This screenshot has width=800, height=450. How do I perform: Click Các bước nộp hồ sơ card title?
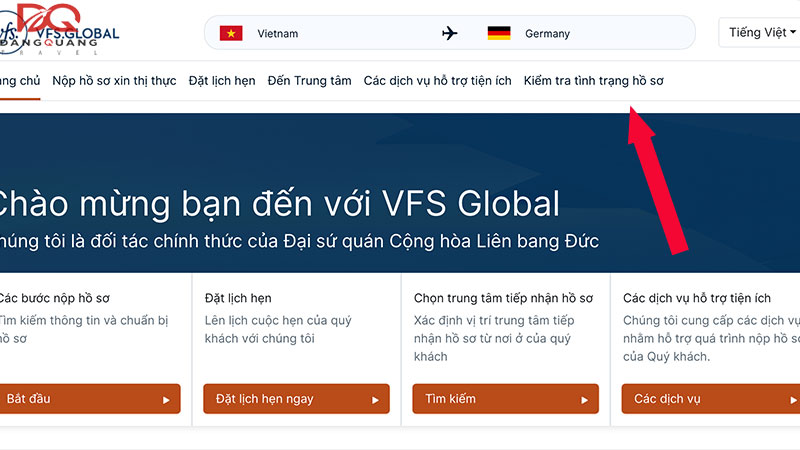pyautogui.click(x=54, y=298)
